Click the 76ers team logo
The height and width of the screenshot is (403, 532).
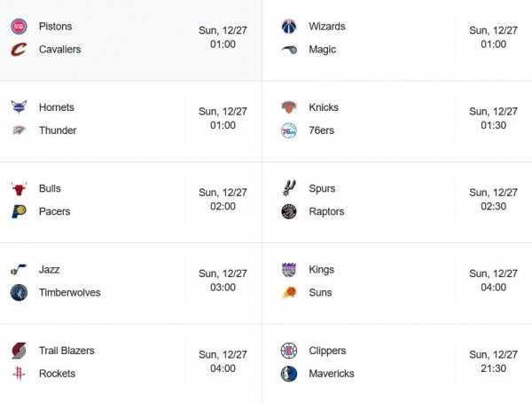pyautogui.click(x=289, y=130)
